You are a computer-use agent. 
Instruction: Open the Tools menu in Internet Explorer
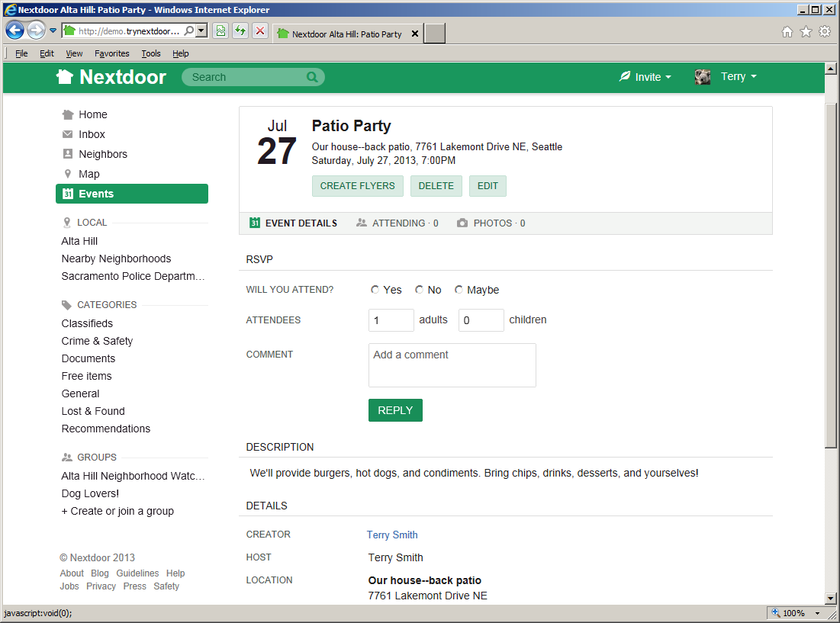pyautogui.click(x=150, y=53)
